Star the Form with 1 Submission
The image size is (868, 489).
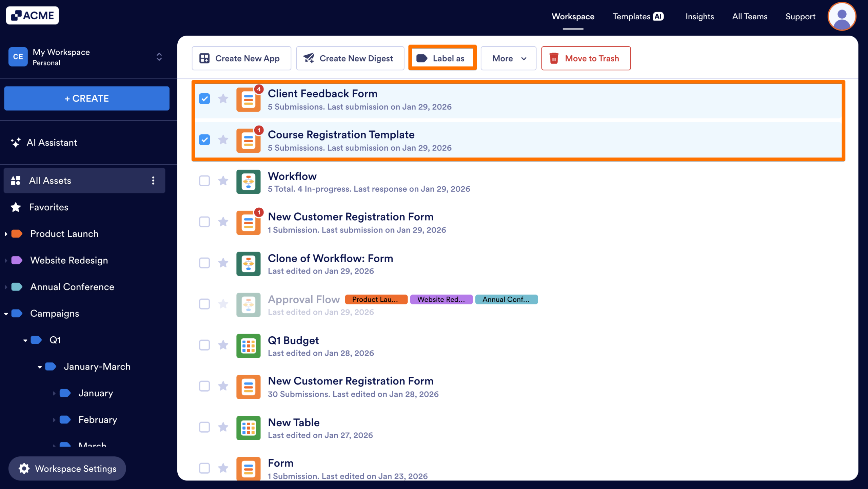(223, 468)
